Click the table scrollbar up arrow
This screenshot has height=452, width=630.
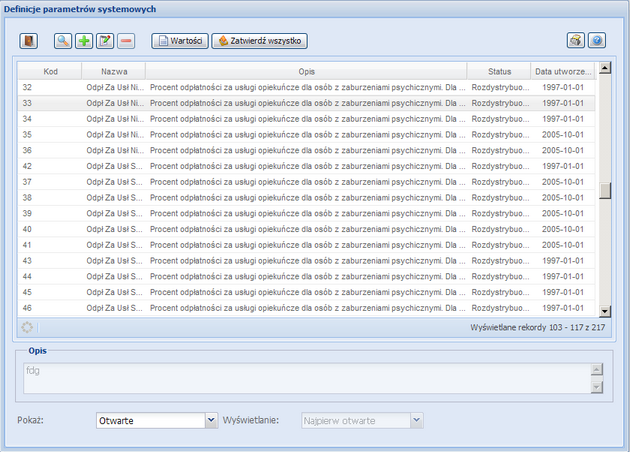[605, 67]
